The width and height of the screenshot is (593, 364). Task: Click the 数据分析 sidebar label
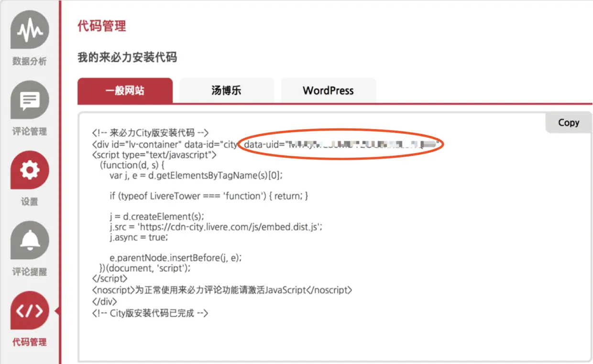click(x=30, y=61)
